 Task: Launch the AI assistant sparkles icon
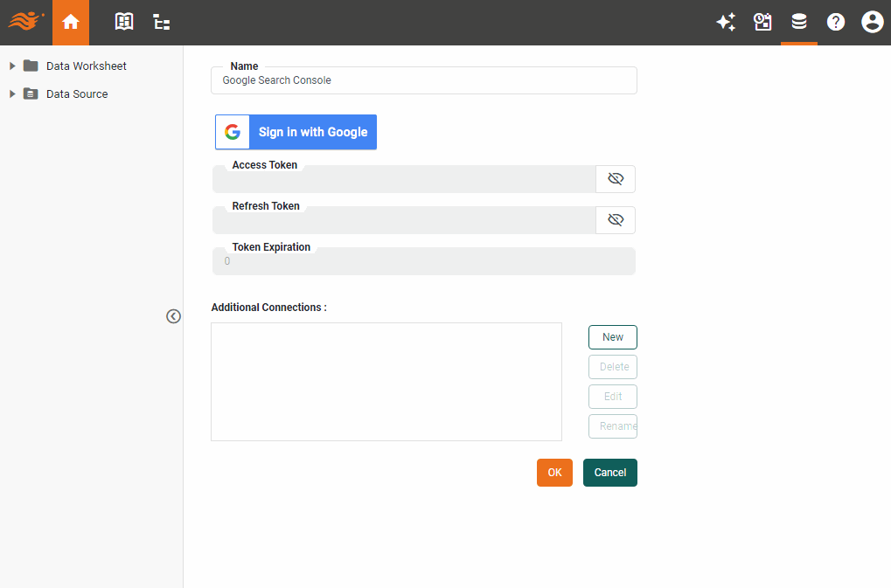coord(726,22)
